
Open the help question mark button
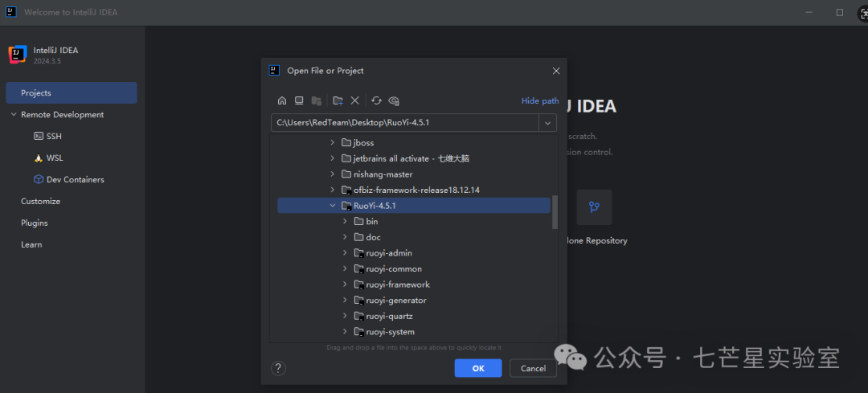tap(278, 368)
